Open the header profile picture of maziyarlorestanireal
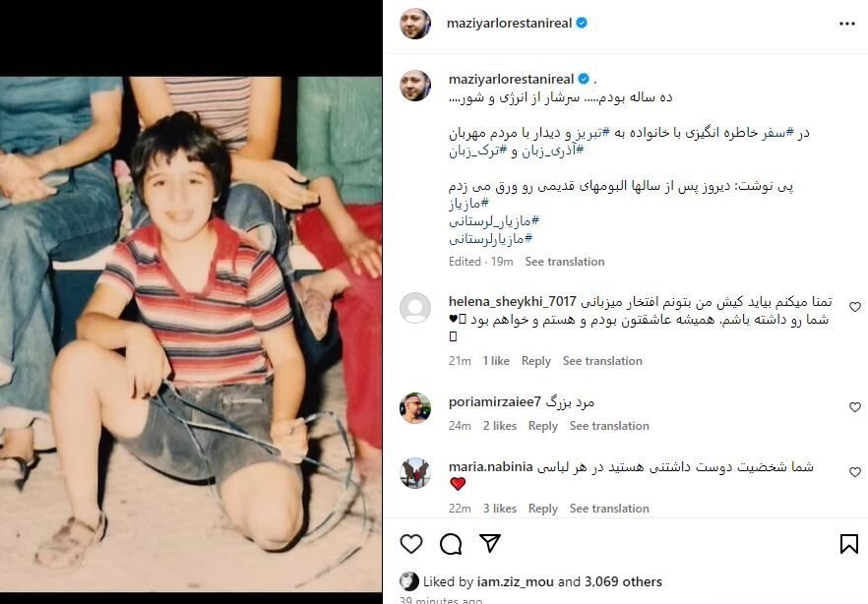The height and width of the screenshot is (604, 868). pyautogui.click(x=415, y=24)
